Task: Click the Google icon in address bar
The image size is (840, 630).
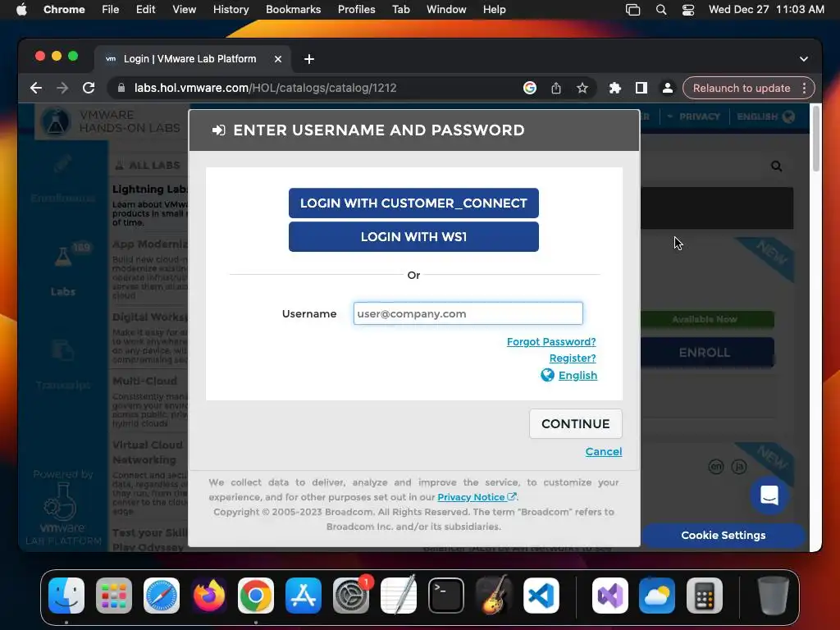Action: click(x=529, y=88)
